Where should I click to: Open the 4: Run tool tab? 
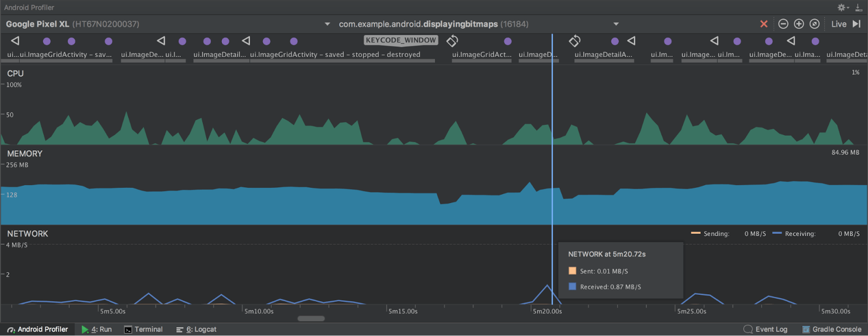point(97,329)
